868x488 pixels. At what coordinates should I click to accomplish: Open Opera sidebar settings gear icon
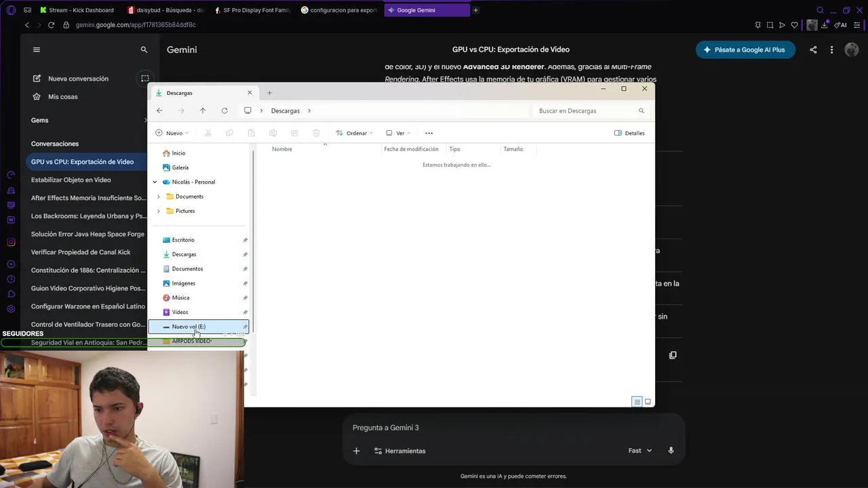coord(11,309)
